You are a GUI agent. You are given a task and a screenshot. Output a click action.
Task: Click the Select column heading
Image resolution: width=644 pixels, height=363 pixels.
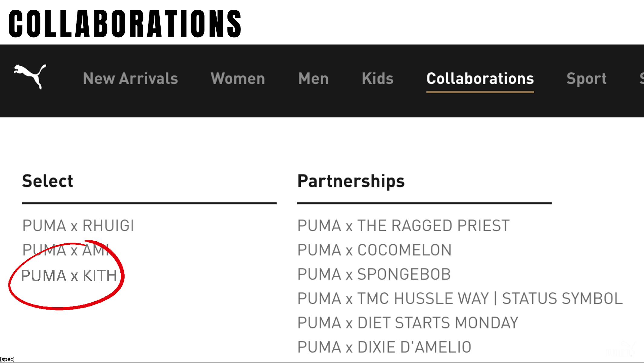(x=47, y=181)
